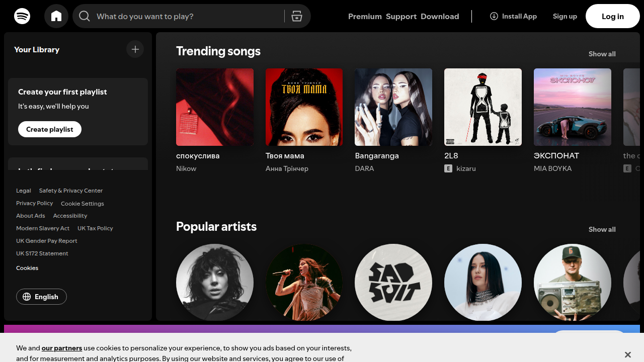
Task: Click the Cookies link in sidebar
Action: 27,268
